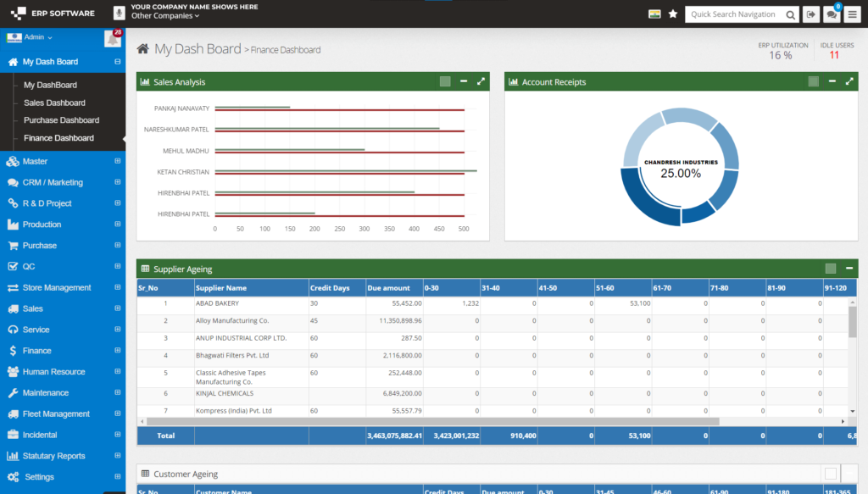This screenshot has height=494, width=868.
Task: Open the Other Companies dropdown
Action: [x=165, y=16]
